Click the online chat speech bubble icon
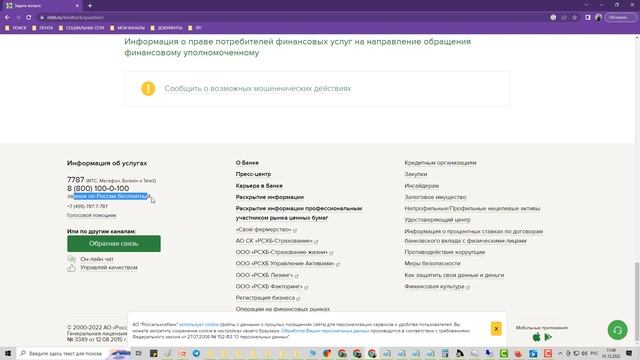The image size is (640, 360). click(x=71, y=259)
